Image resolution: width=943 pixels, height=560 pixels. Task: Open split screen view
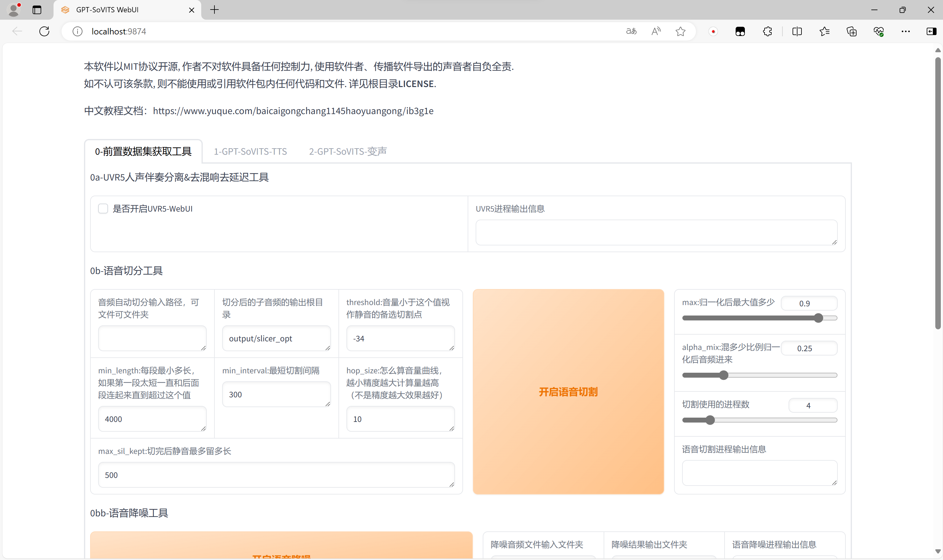(797, 31)
